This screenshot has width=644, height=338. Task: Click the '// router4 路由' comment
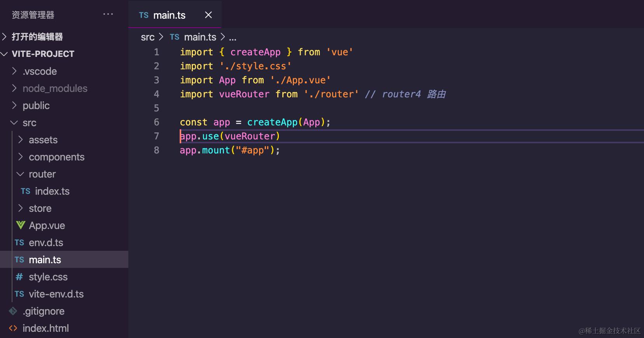(x=405, y=94)
